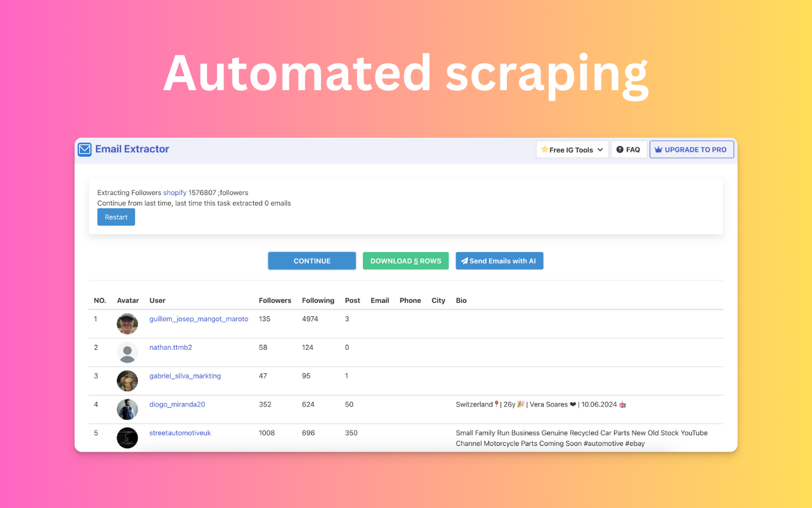Click the crown icon on UPGRADE TO PRO
Screen dimensions: 812x508
(658, 149)
